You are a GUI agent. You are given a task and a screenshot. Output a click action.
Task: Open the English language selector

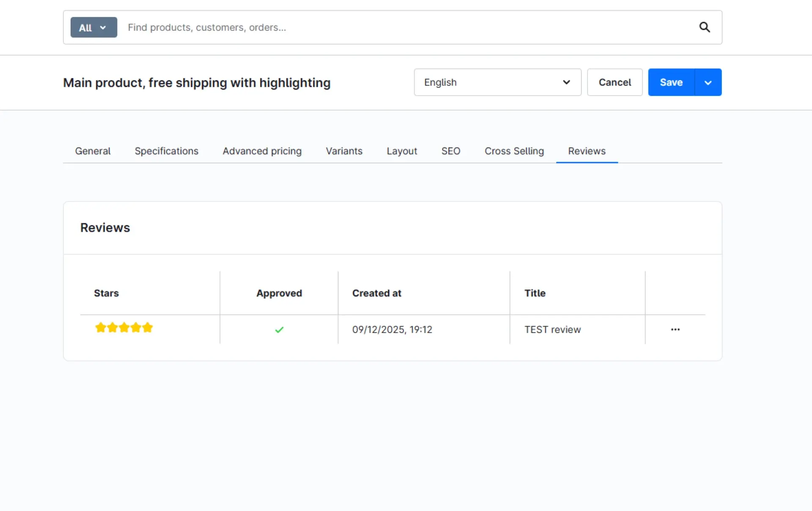coord(497,82)
